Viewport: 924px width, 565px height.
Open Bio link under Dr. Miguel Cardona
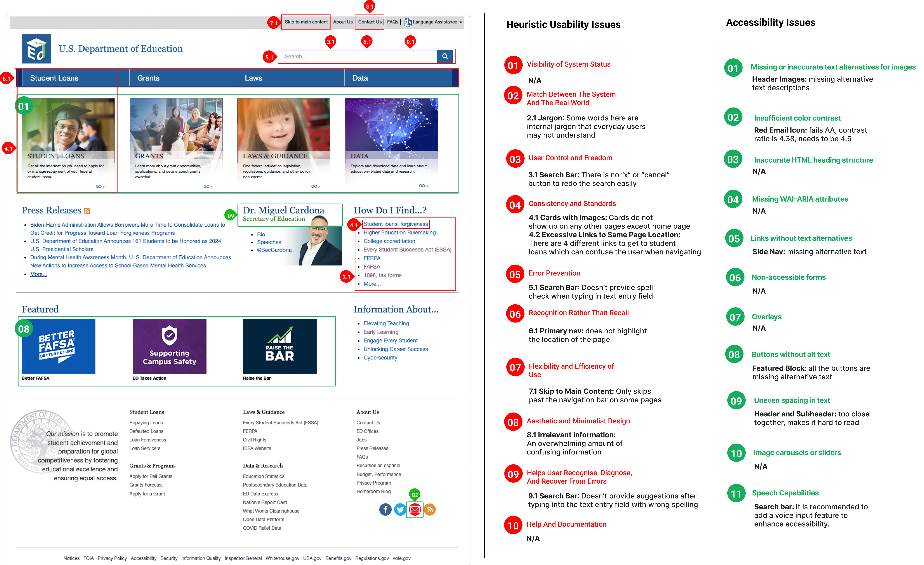point(261,234)
